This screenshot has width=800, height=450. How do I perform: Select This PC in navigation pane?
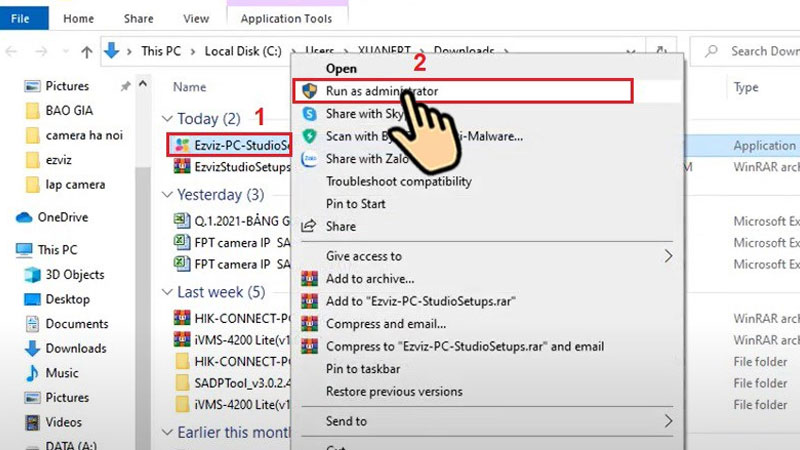57,249
